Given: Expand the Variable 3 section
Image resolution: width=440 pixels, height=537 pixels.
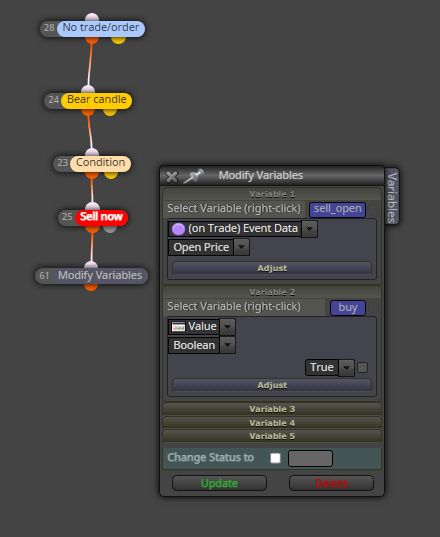Looking at the screenshot, I should click(x=272, y=409).
